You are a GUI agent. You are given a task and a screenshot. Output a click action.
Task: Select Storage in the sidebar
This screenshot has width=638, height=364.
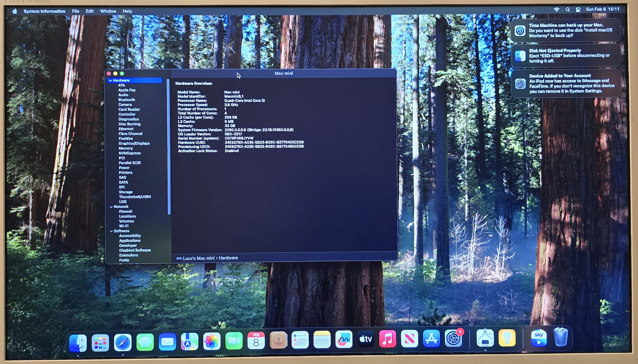[x=126, y=192]
